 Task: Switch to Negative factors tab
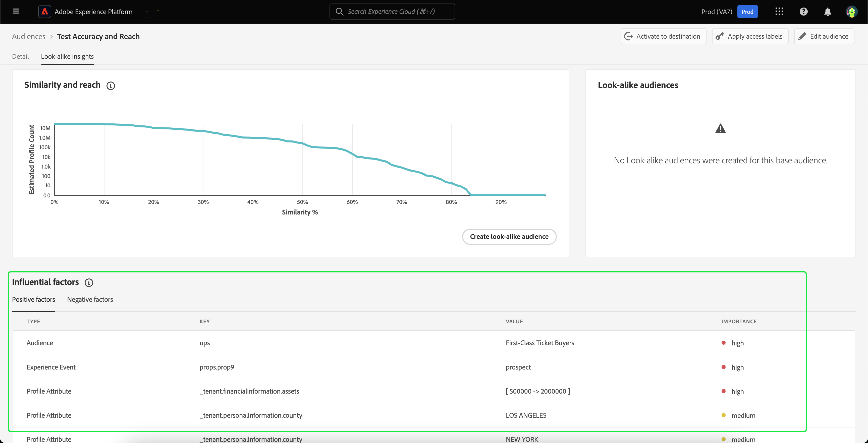(90, 300)
